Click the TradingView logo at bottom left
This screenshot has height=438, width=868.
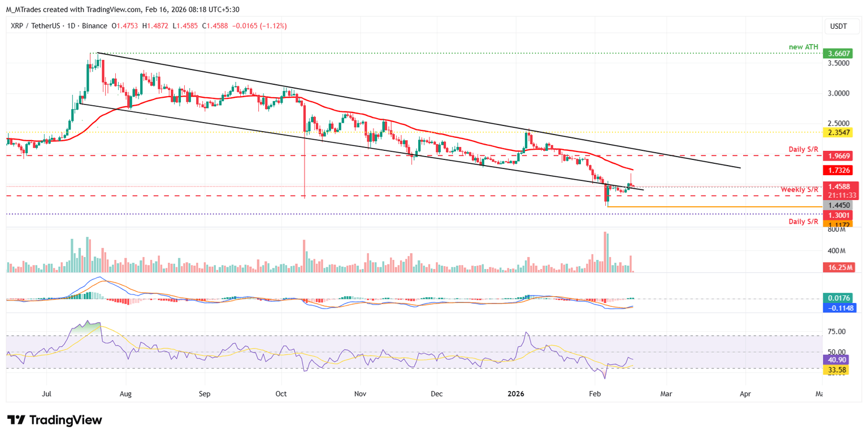tap(55, 420)
